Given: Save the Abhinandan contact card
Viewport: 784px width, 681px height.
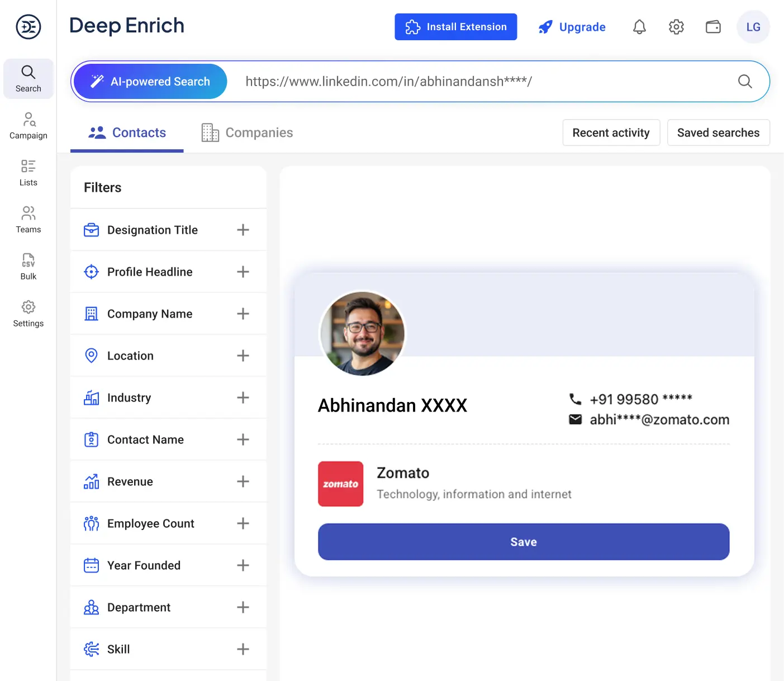Looking at the screenshot, I should (x=523, y=542).
